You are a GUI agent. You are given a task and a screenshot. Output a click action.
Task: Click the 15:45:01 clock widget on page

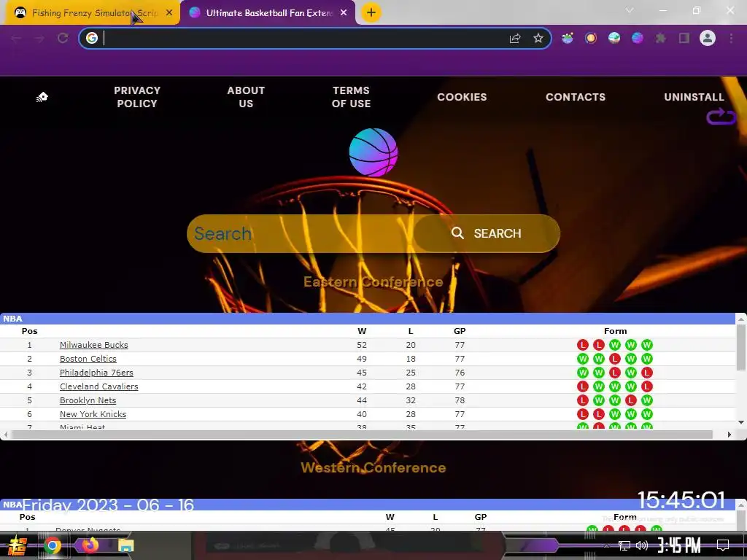point(681,500)
